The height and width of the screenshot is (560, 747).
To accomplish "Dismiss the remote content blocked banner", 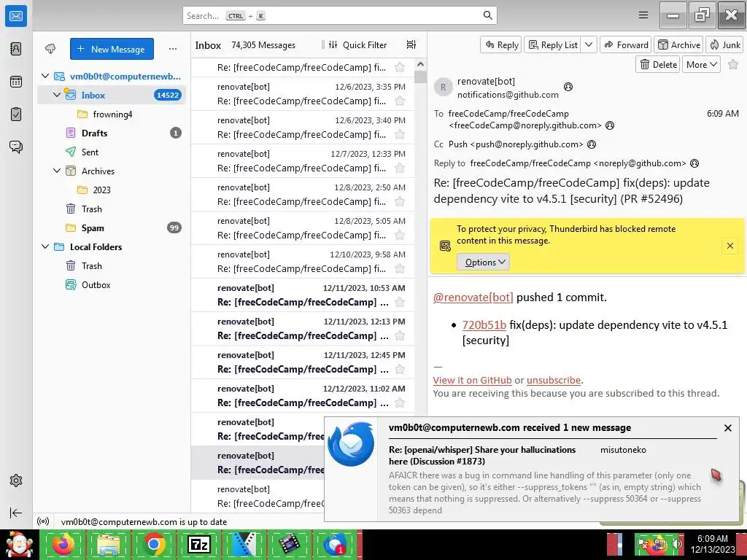I will 729,246.
